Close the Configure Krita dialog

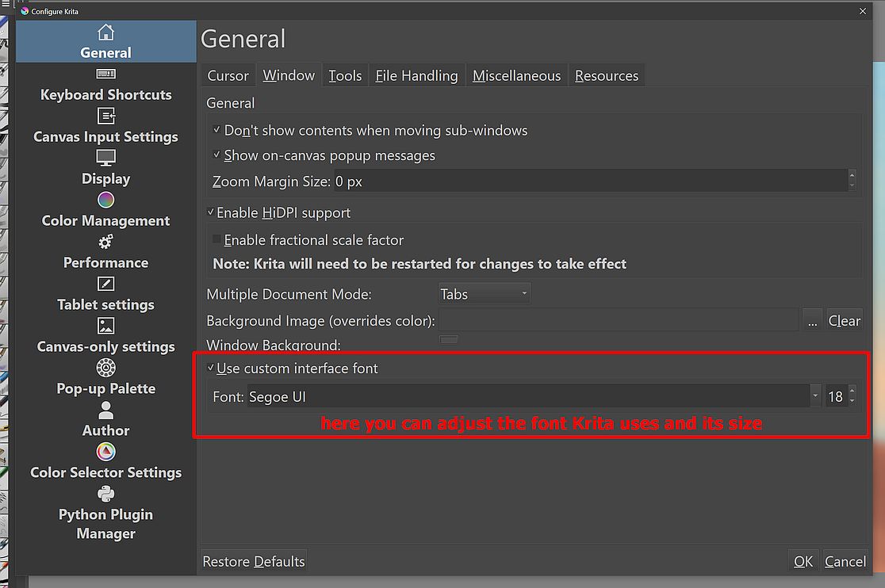coord(863,11)
